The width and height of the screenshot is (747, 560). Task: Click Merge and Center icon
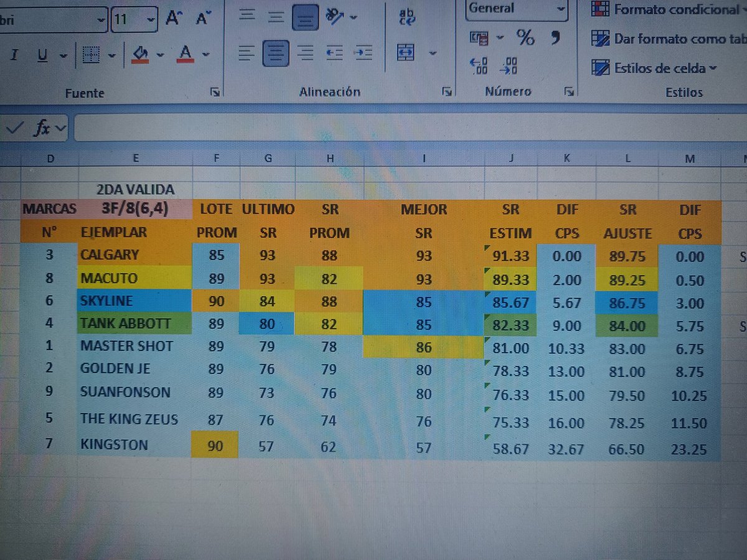(407, 53)
